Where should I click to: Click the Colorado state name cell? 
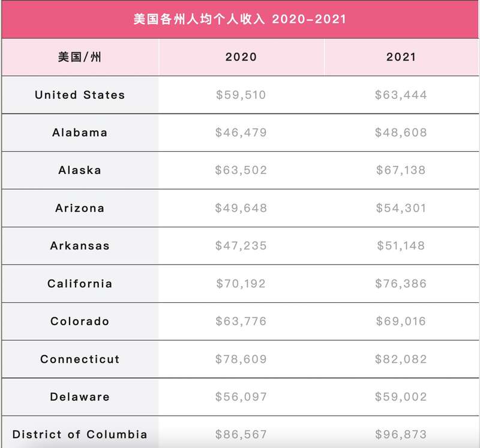pos(80,321)
